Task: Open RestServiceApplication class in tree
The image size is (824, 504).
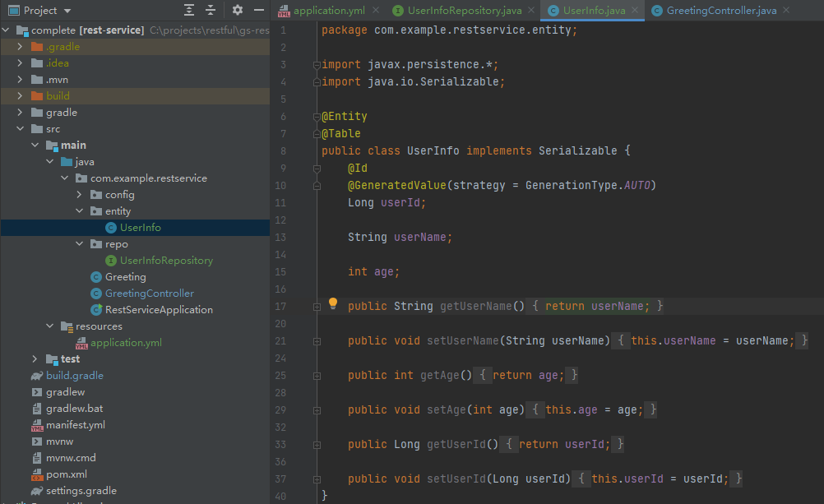Action: click(159, 309)
